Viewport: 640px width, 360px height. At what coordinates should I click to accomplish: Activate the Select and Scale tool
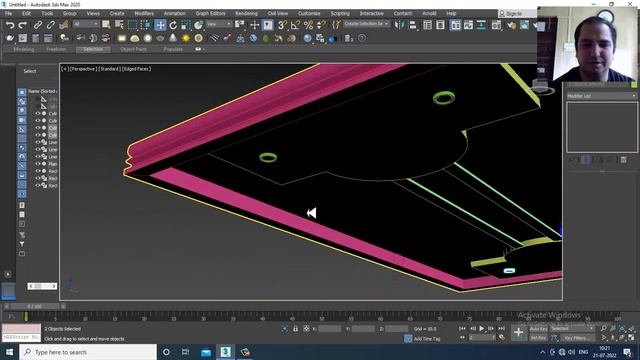186,25
